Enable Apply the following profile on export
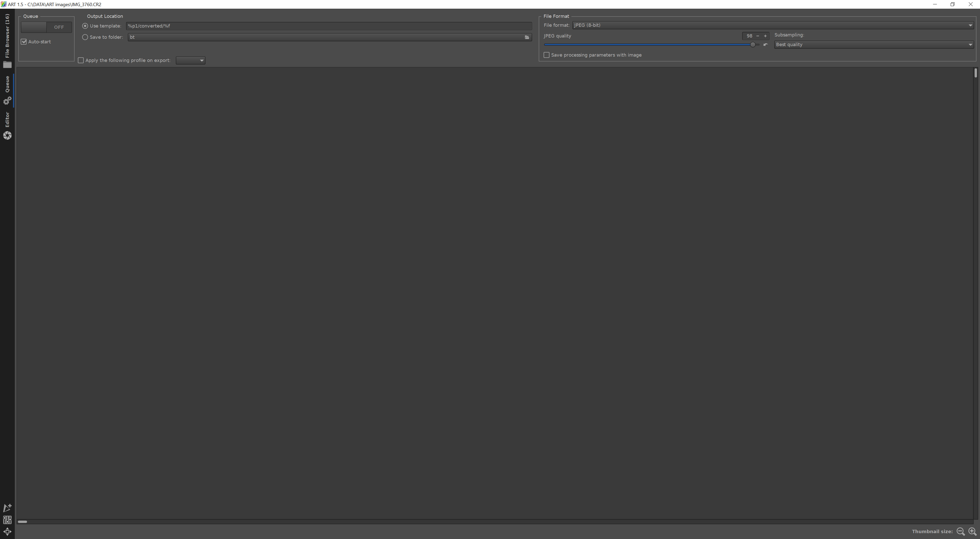Viewport: 980px width, 539px height. 81,60
